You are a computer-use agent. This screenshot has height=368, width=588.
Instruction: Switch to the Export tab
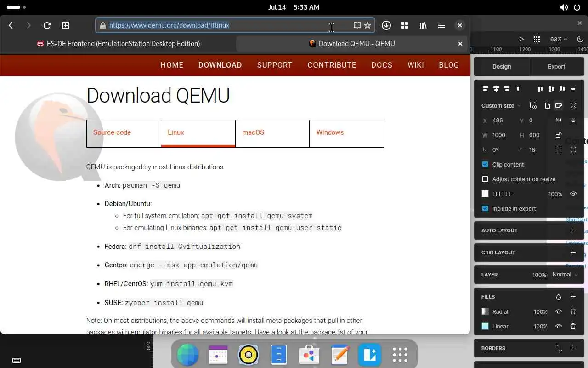(x=556, y=67)
